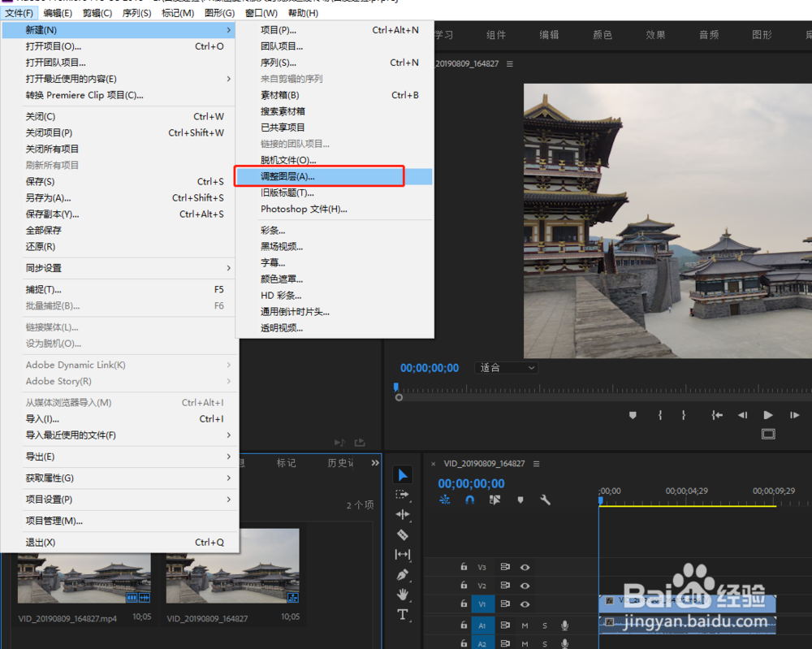
Task: Step back one frame
Action: (743, 415)
